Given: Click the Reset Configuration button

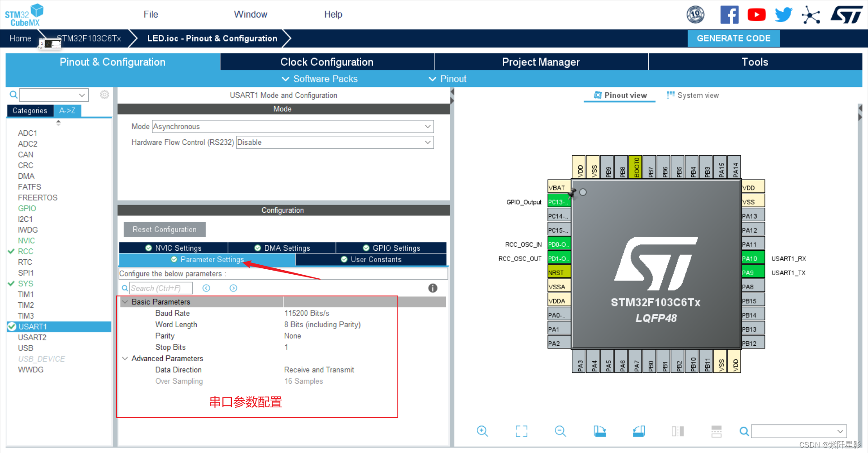Looking at the screenshot, I should tap(165, 229).
